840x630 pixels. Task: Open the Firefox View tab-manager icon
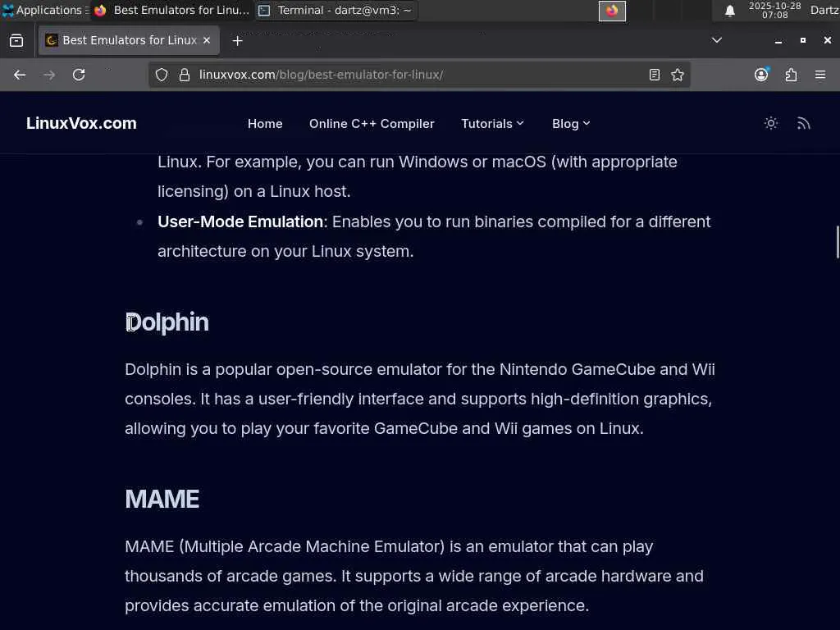coord(16,41)
